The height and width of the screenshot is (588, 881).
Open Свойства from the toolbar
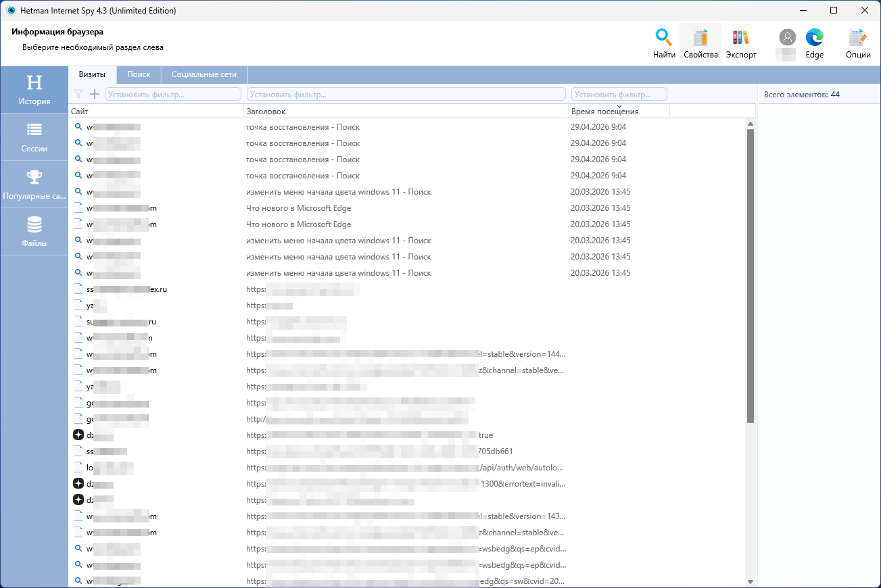(700, 43)
